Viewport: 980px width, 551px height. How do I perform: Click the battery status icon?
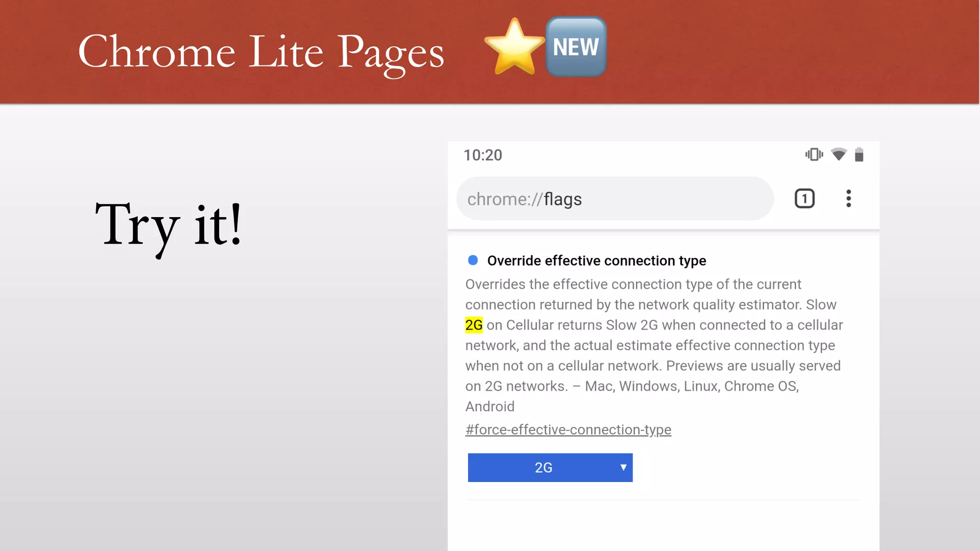(859, 154)
